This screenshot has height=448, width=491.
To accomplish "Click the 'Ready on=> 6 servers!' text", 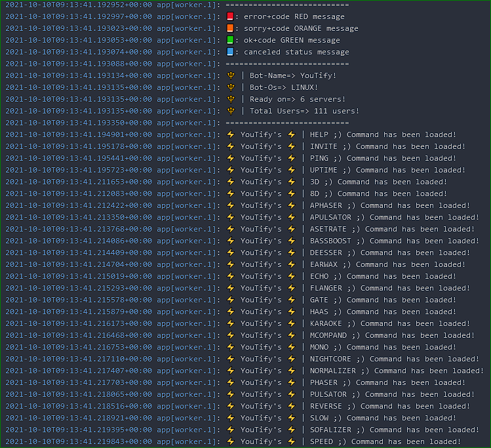I will click(x=298, y=99).
